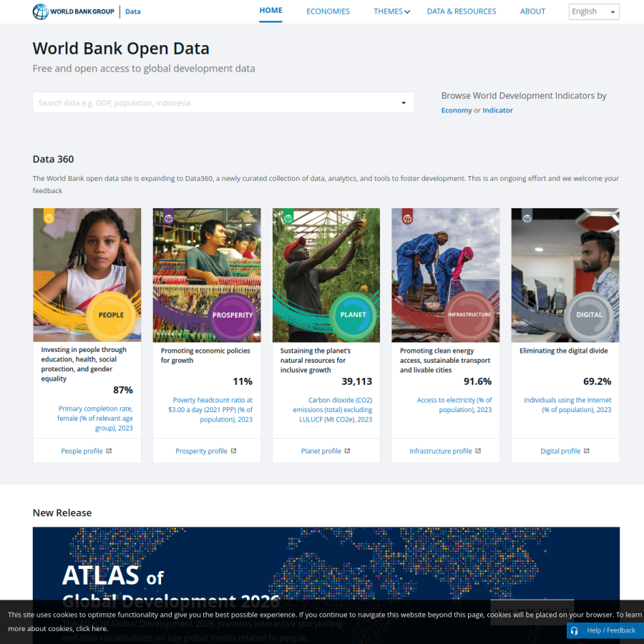Open Individuals using the Internet indicator link

coord(567,405)
